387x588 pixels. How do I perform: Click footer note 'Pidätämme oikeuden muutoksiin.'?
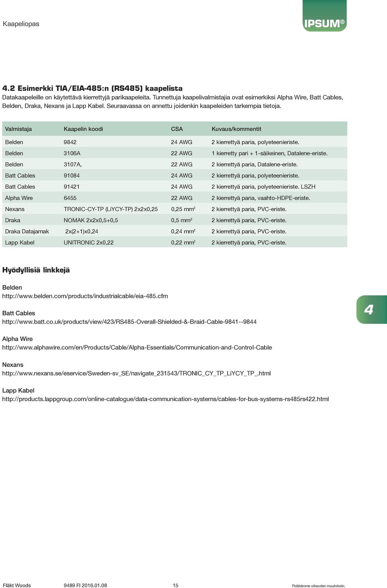point(318,586)
